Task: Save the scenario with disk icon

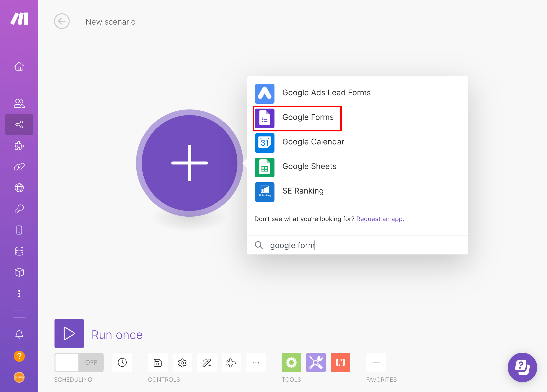Action: click(158, 363)
